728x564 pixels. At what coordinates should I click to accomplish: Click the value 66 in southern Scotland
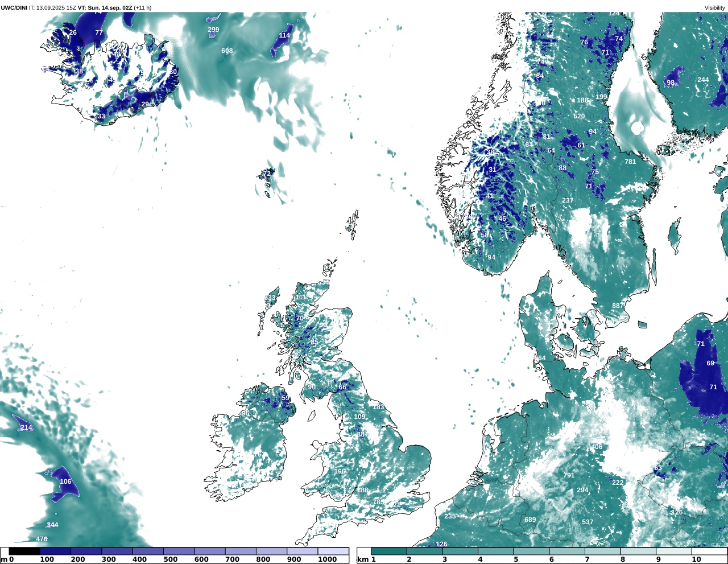(342, 388)
